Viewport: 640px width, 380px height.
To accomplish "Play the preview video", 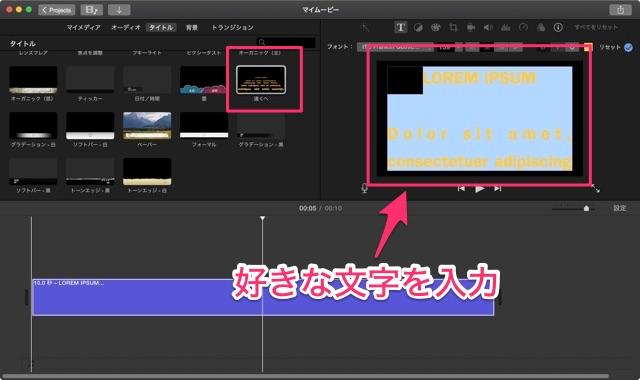I will [480, 189].
